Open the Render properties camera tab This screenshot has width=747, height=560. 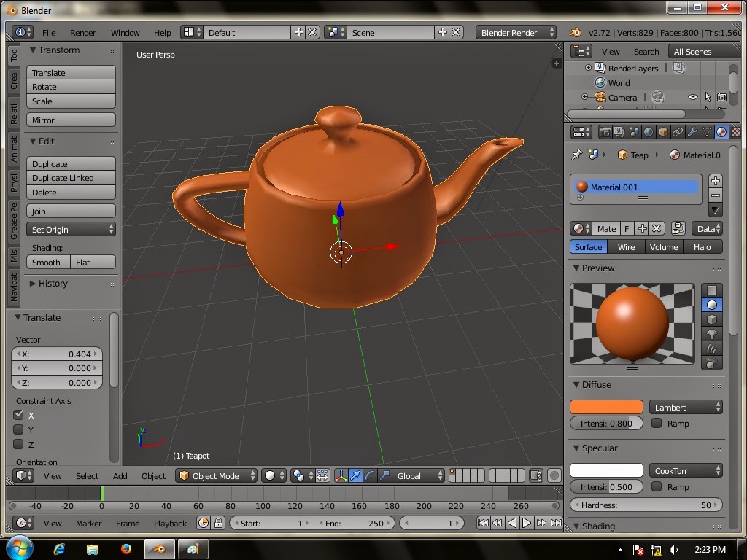605,132
